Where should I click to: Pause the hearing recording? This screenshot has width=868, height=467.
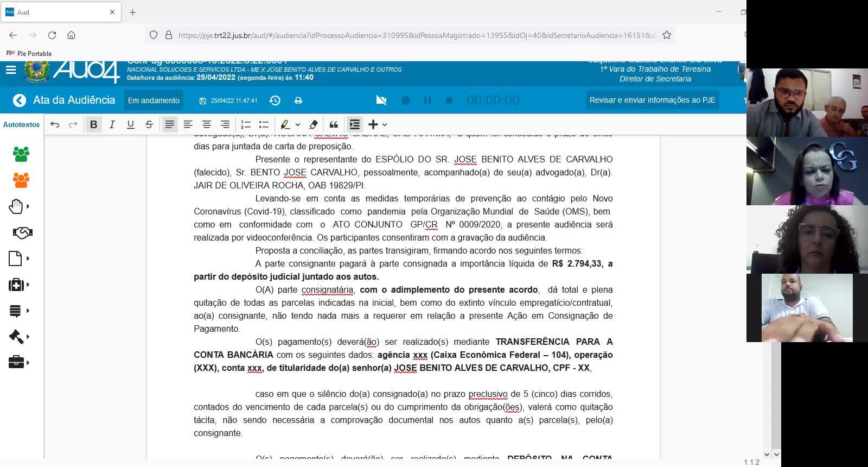427,100
